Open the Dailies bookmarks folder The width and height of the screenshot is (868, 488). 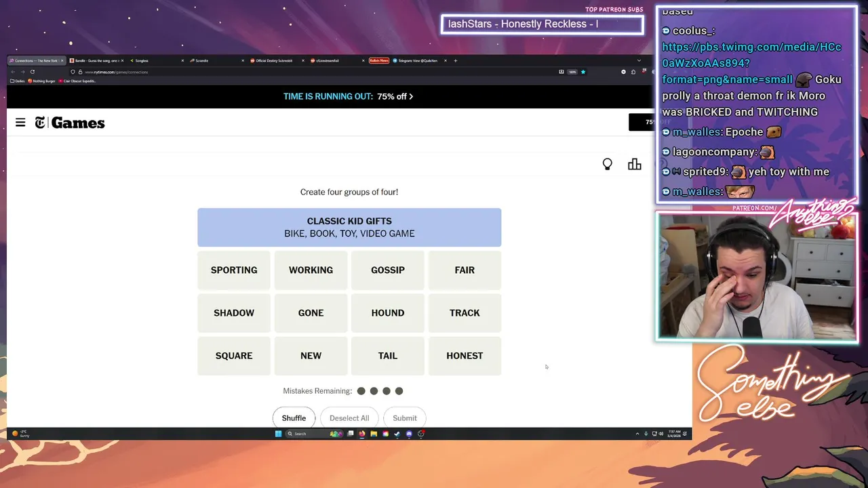(x=18, y=81)
